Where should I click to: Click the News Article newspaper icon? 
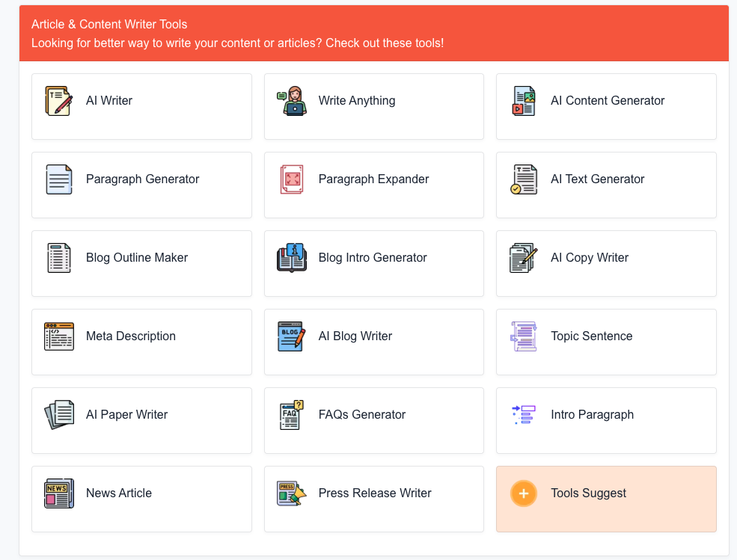pos(59,493)
